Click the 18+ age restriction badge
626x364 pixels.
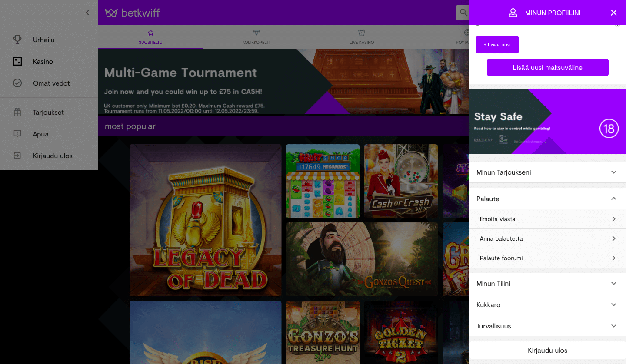[x=609, y=129]
